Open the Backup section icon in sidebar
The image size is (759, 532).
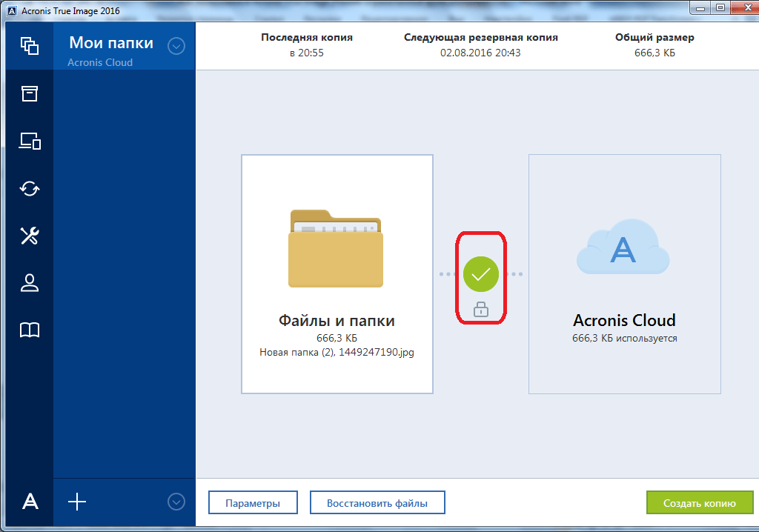[x=30, y=46]
